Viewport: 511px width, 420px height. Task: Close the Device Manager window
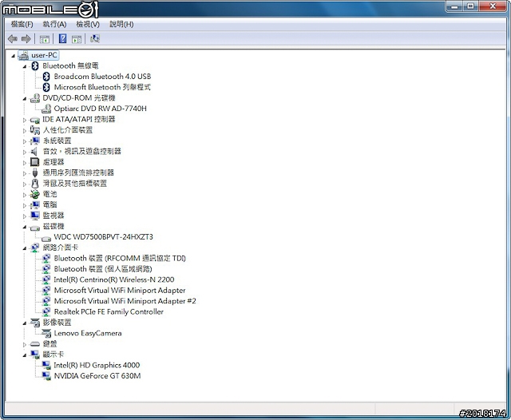coord(493,6)
